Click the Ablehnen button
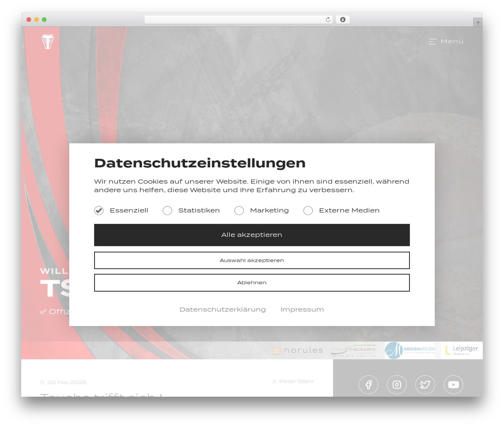 (x=252, y=283)
